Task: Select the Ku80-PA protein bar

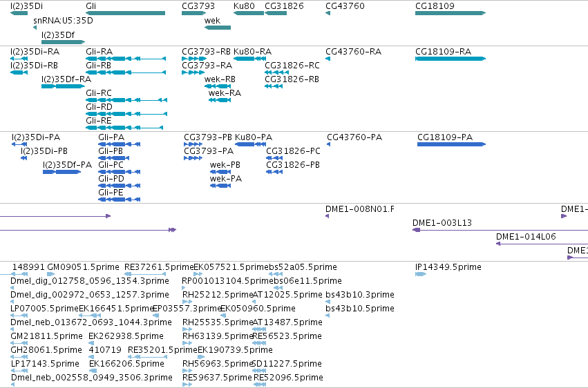Action: 251,144
